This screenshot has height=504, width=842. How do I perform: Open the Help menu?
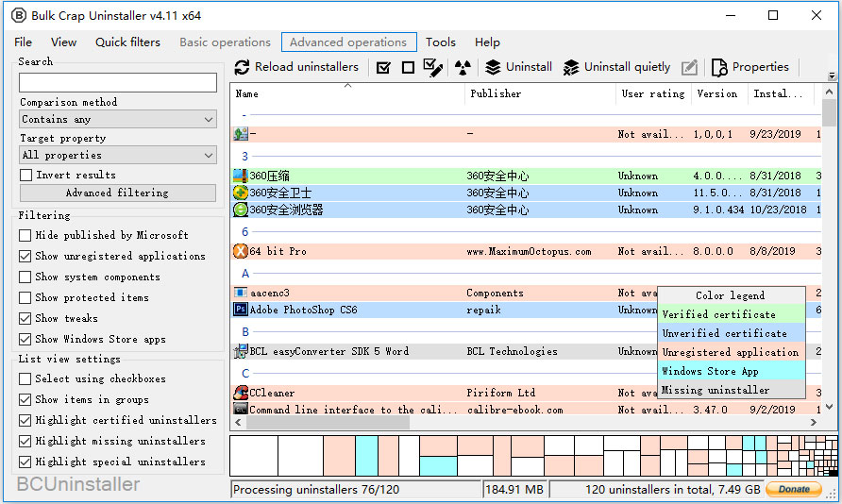487,42
